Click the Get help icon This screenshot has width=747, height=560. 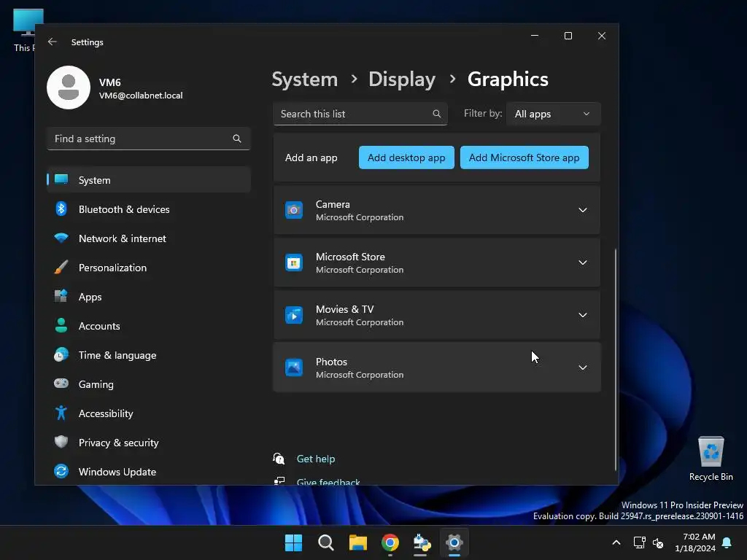[279, 459]
